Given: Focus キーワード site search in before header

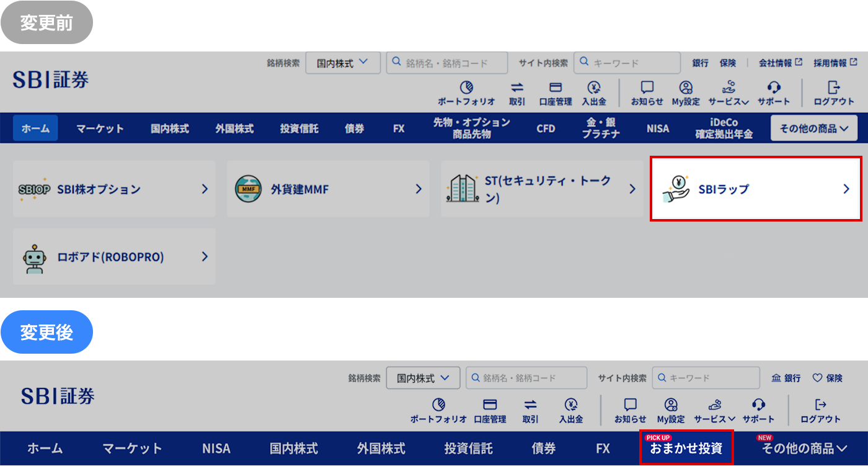Looking at the screenshot, I should tap(627, 63).
